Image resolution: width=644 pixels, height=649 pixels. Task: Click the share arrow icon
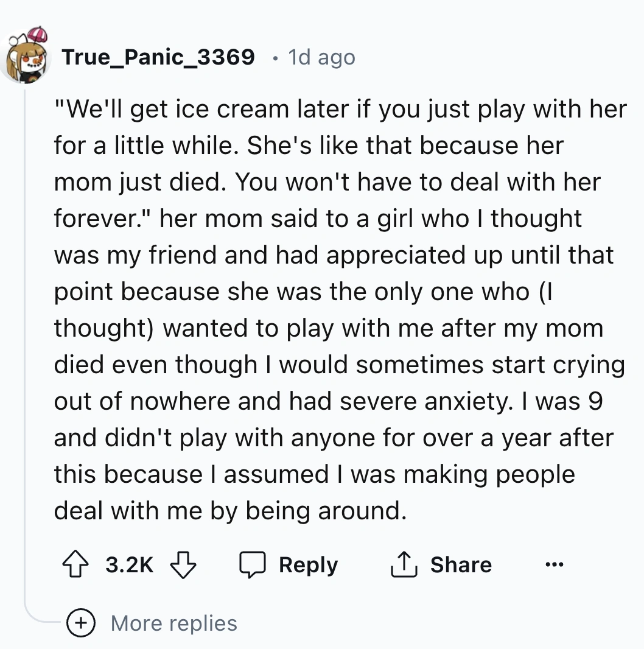pos(402,564)
